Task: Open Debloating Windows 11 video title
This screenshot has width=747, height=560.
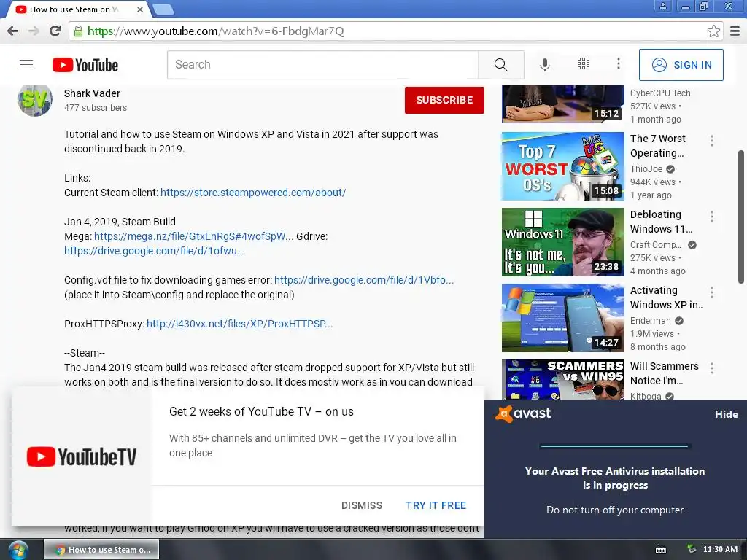Action: point(661,222)
